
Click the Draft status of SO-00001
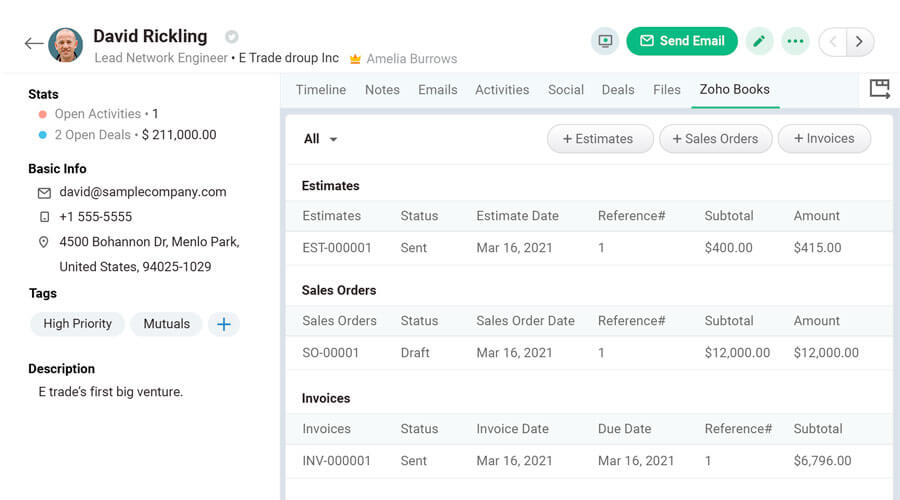coord(415,353)
